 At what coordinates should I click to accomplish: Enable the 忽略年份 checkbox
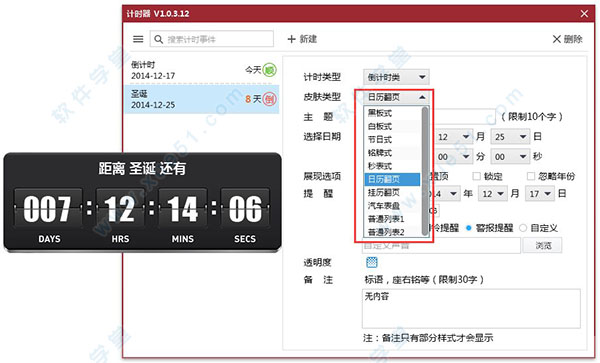(x=531, y=176)
